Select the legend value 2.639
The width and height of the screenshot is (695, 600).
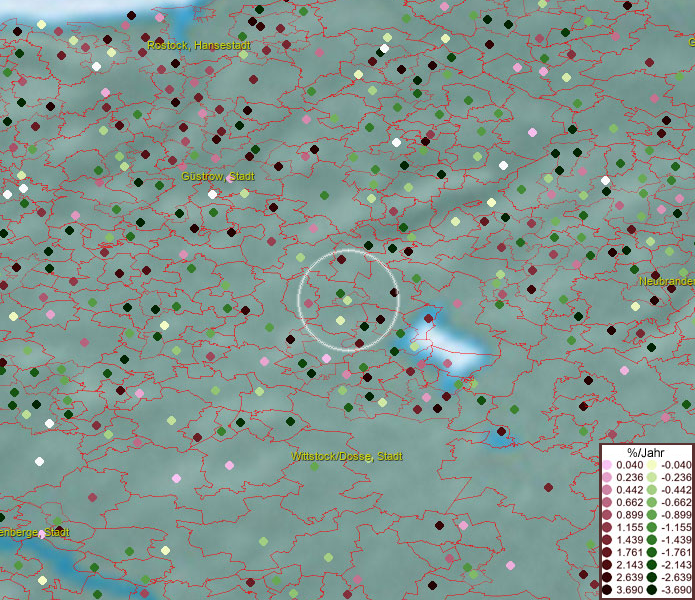pos(629,577)
